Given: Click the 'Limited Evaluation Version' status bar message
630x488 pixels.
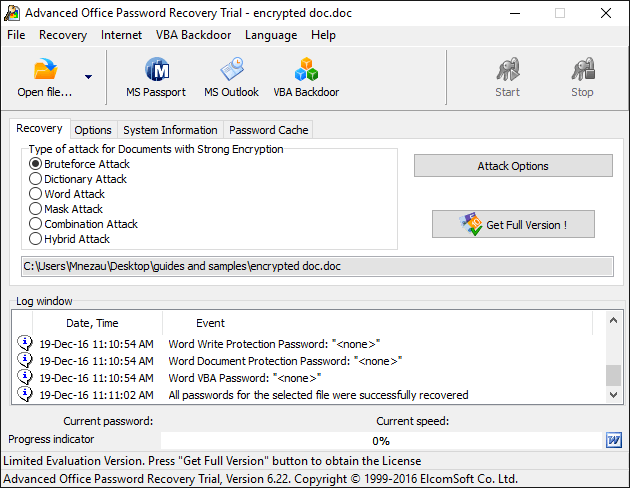Looking at the screenshot, I should pyautogui.click(x=212, y=461).
